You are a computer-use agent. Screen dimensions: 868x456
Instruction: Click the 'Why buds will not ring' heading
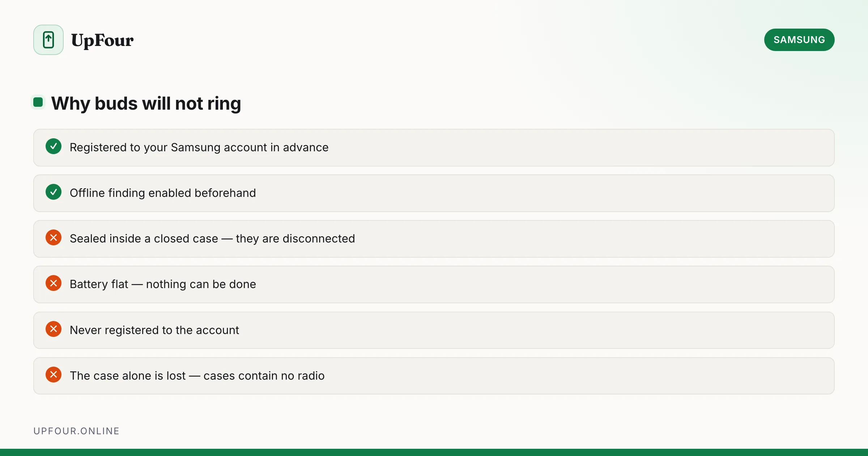pyautogui.click(x=146, y=104)
